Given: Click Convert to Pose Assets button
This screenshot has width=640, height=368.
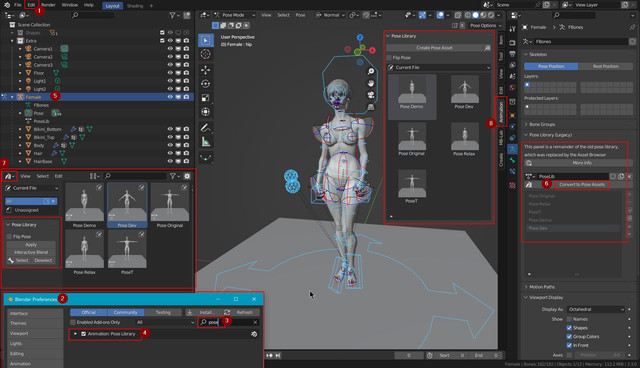Looking at the screenshot, I should tap(582, 185).
